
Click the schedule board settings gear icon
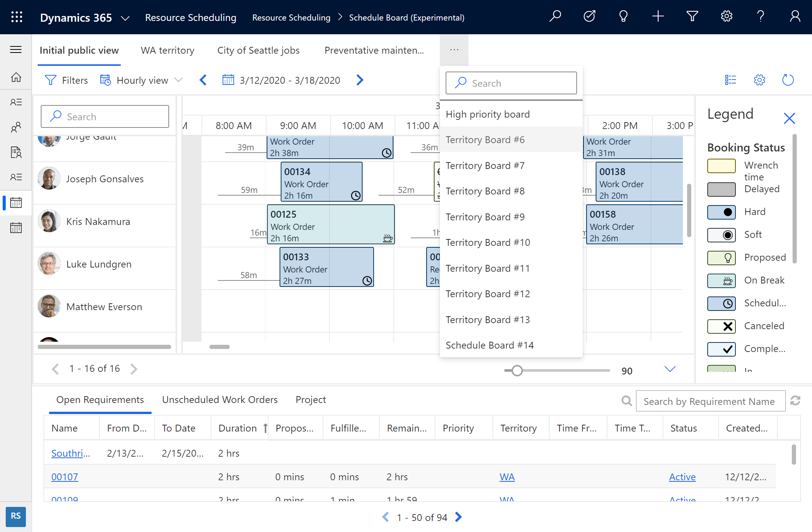760,80
